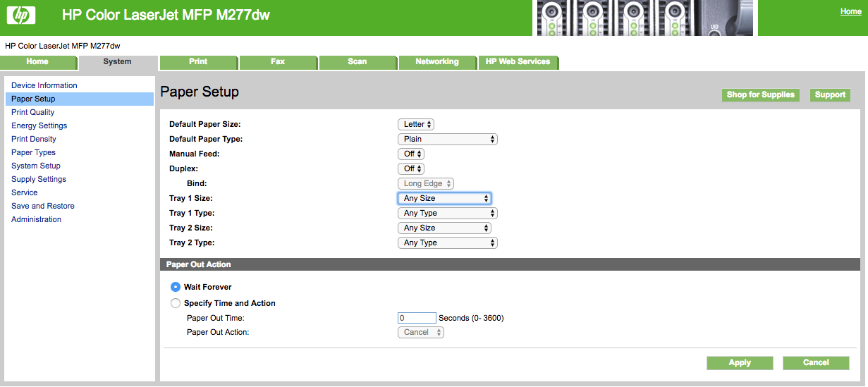Image resolution: width=868 pixels, height=387 pixels.
Task: Switch to the Scan tab
Action: [x=357, y=61]
